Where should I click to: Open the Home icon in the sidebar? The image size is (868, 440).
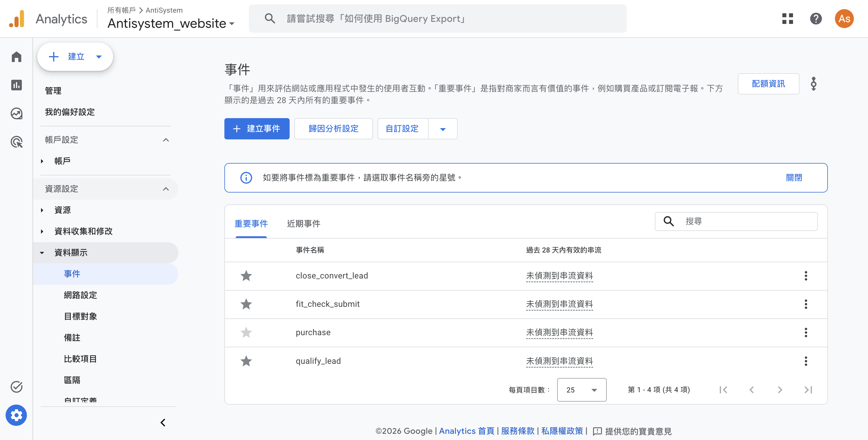pyautogui.click(x=16, y=57)
